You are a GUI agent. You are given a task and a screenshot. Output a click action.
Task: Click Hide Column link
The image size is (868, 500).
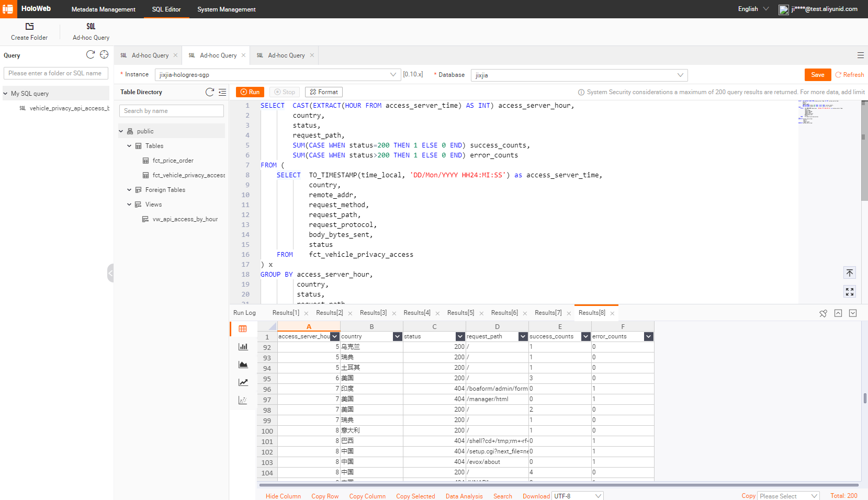click(x=283, y=496)
